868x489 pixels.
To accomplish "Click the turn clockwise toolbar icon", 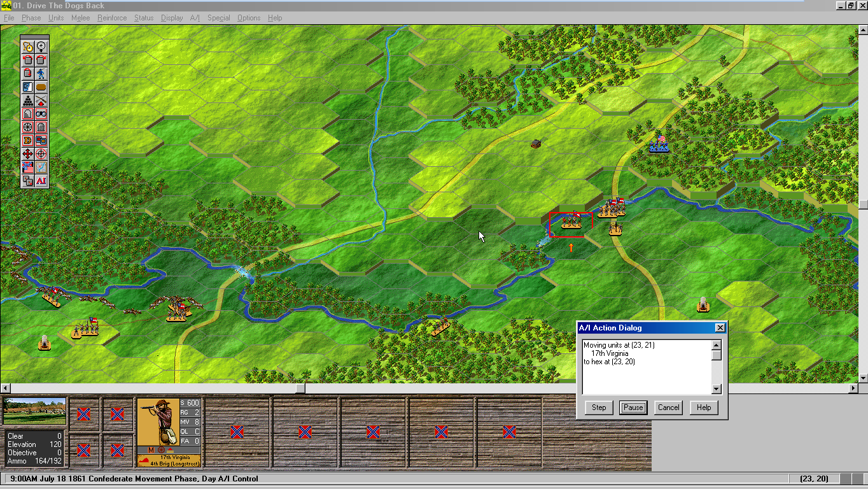I will [x=41, y=60].
